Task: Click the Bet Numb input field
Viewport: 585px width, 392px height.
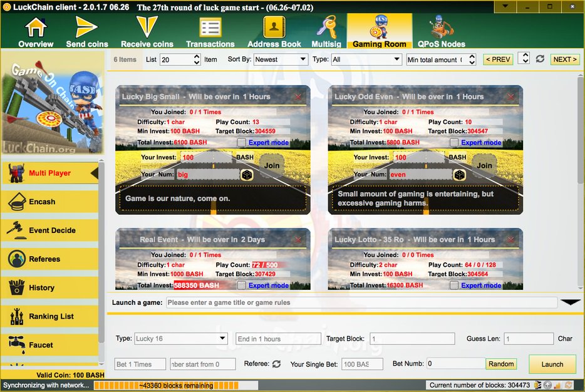Action: [x=456, y=364]
